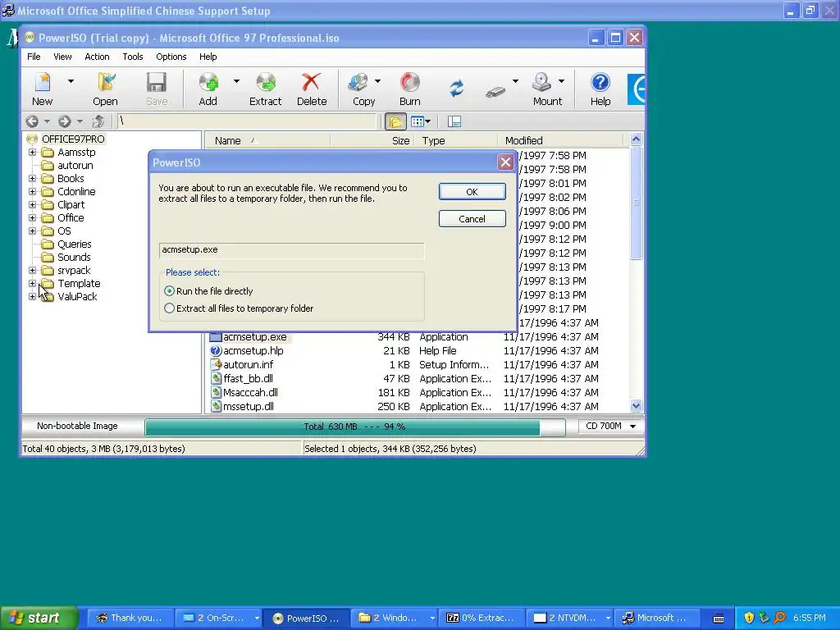Click the Help toolbar icon
This screenshot has width=840, height=630.
point(600,83)
